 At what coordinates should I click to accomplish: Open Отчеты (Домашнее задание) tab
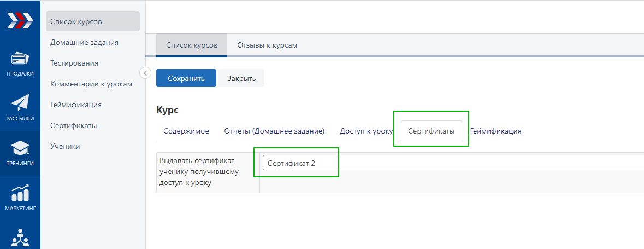274,131
